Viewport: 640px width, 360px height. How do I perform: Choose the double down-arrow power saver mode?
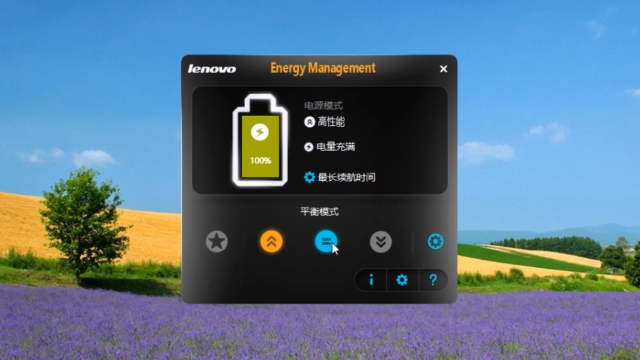coord(381,242)
